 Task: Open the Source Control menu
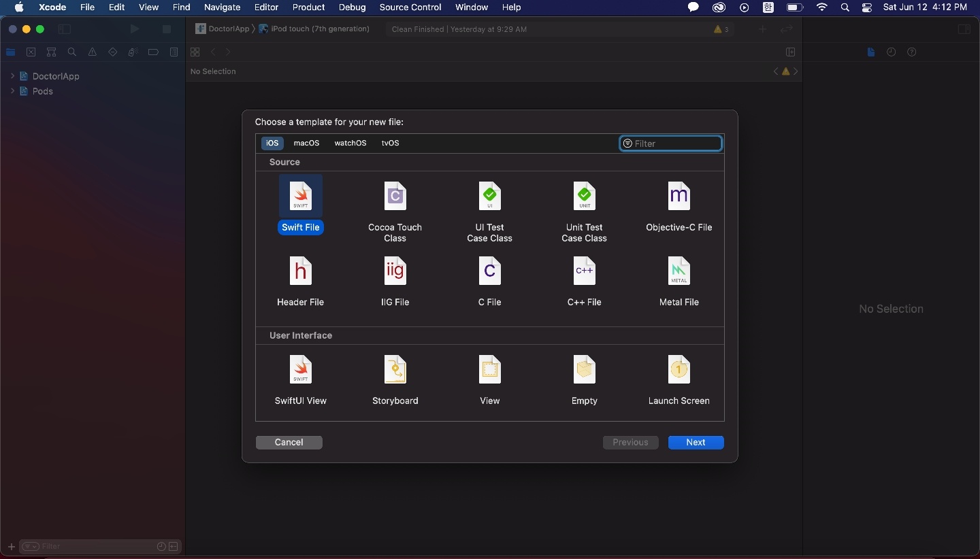(410, 7)
